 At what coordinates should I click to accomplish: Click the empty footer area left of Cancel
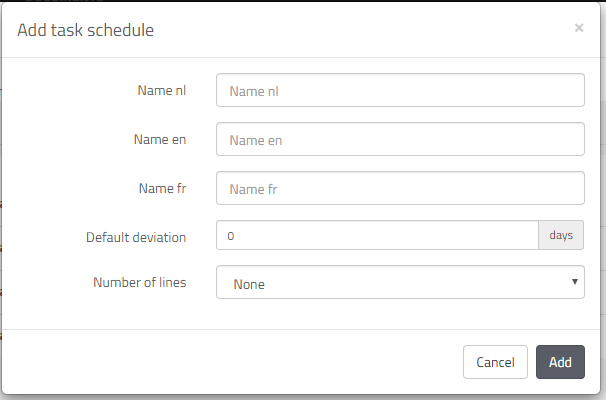(230, 362)
